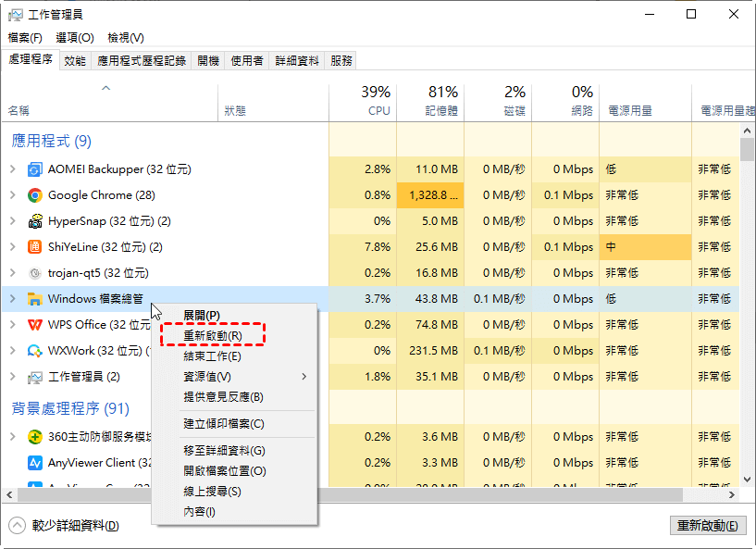Open the 檔案(F) menu
Image resolution: width=756 pixels, height=549 pixels.
(25, 38)
